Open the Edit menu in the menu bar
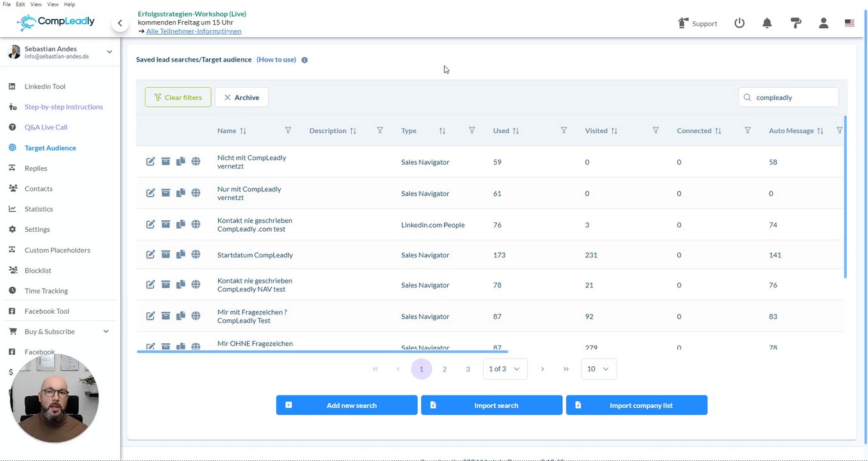The width and height of the screenshot is (868, 461). pos(21,4)
